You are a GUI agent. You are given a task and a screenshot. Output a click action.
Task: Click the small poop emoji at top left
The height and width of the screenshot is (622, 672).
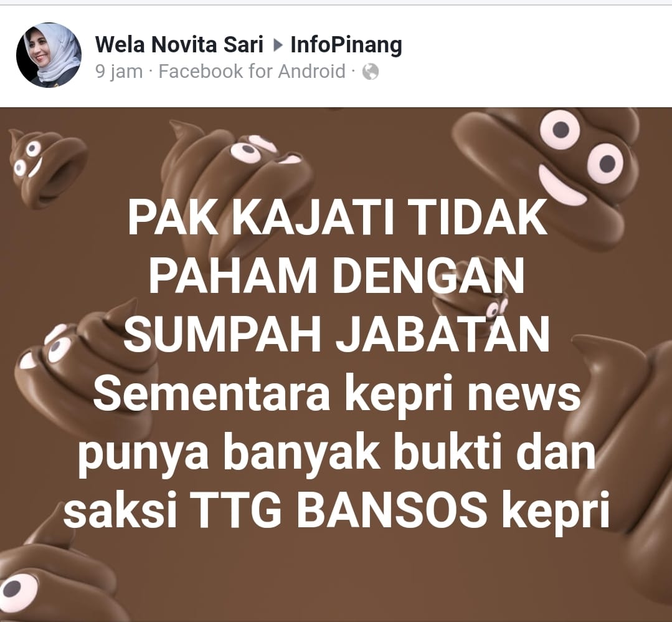coord(47,167)
